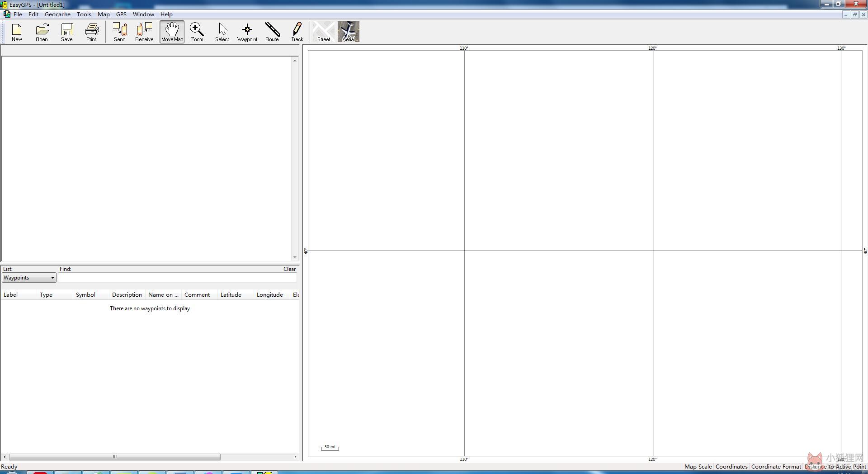868x474 pixels.
Task: Activate the Route drawing tool
Action: point(272,32)
